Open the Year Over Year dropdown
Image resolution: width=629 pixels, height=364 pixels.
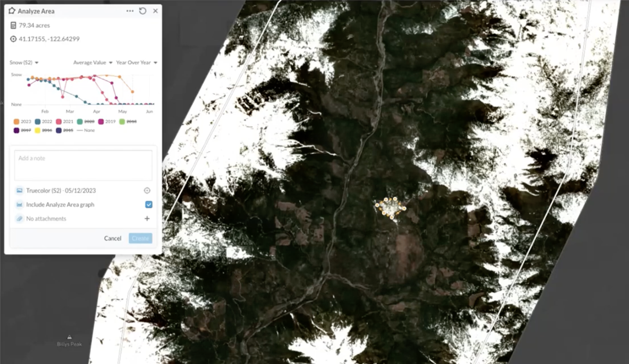click(x=137, y=63)
